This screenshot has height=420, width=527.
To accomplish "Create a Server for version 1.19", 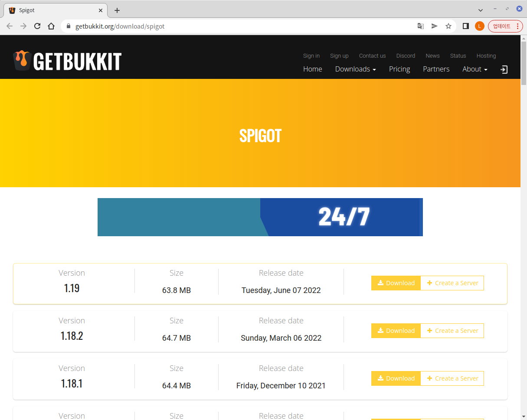I will (x=452, y=283).
